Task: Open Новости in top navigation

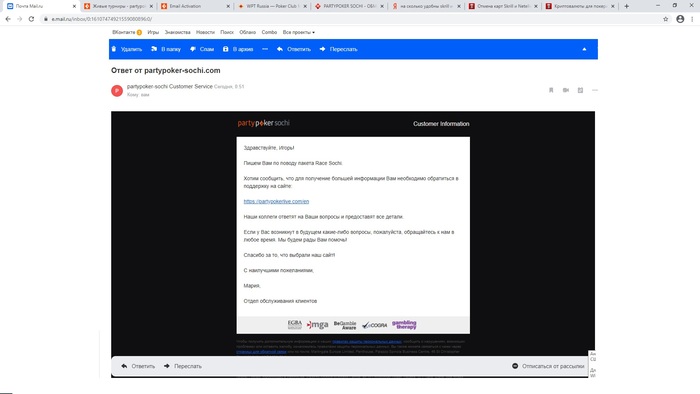Action: [x=205, y=32]
